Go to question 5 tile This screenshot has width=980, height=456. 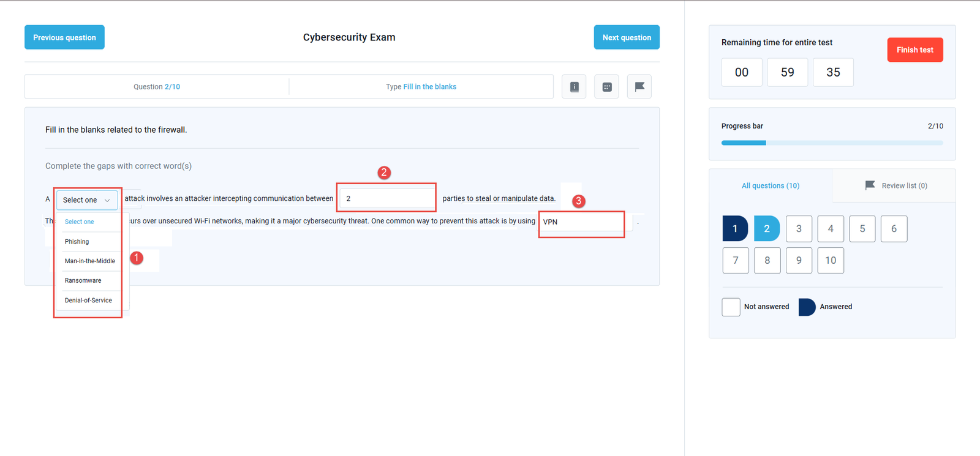pyautogui.click(x=862, y=229)
